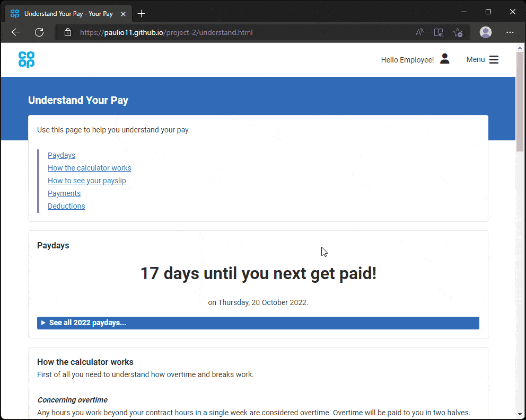Open browser profile avatar

click(485, 32)
